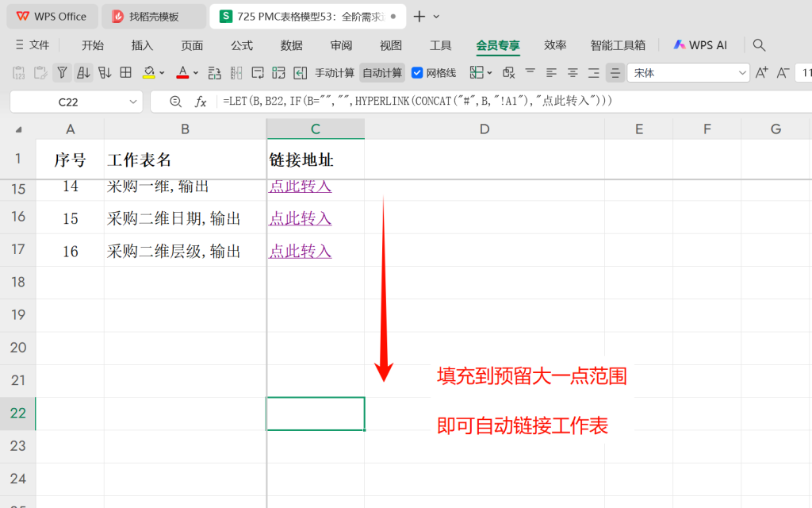812x508 pixels.
Task: Click the wrap text icon
Action: (258, 72)
